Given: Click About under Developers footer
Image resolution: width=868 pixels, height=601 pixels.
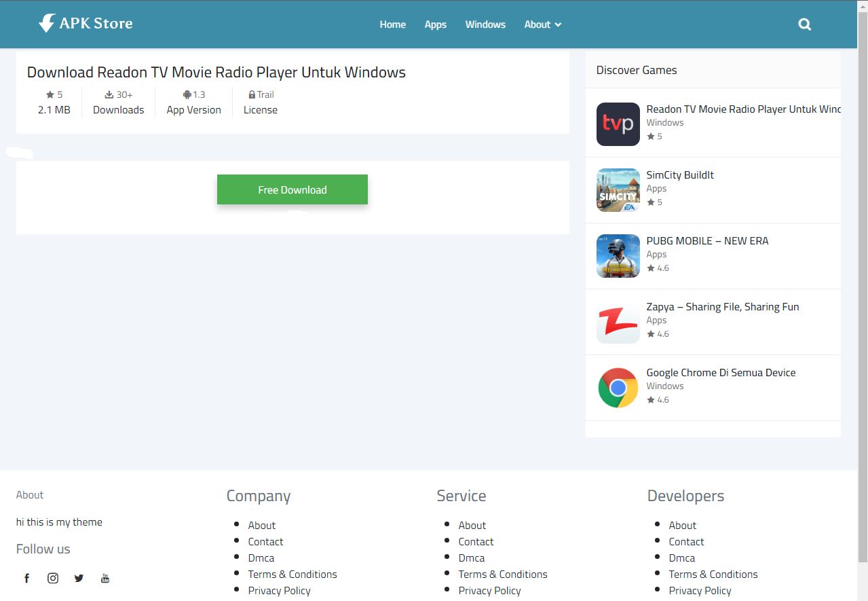Looking at the screenshot, I should tap(683, 526).
